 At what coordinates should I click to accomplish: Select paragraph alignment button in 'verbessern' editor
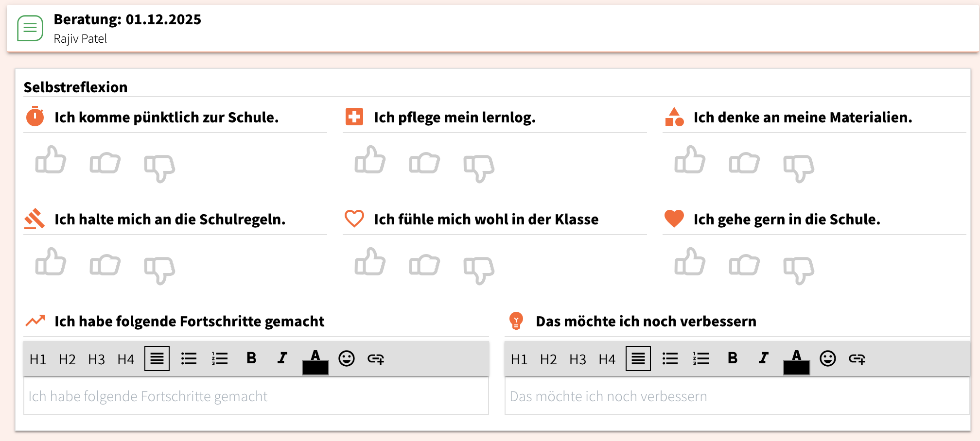click(638, 359)
